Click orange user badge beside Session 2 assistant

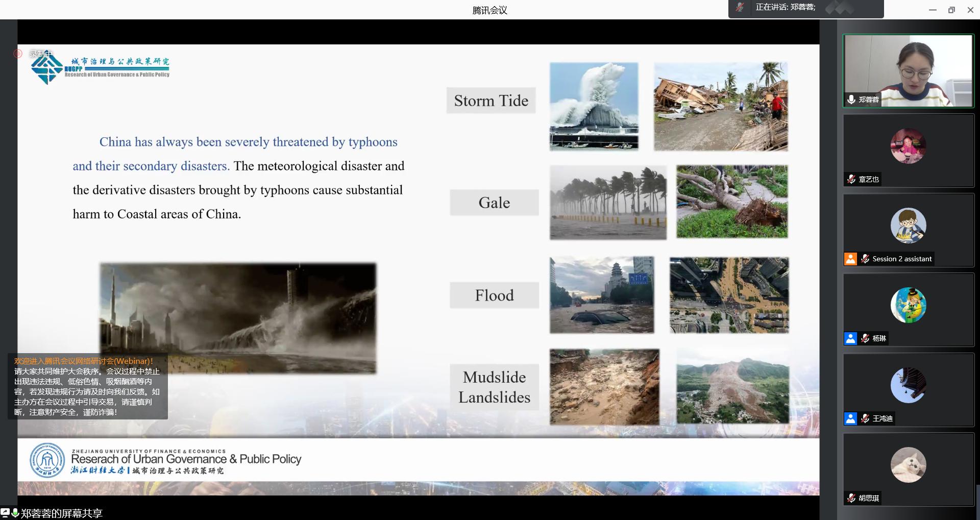[850, 259]
